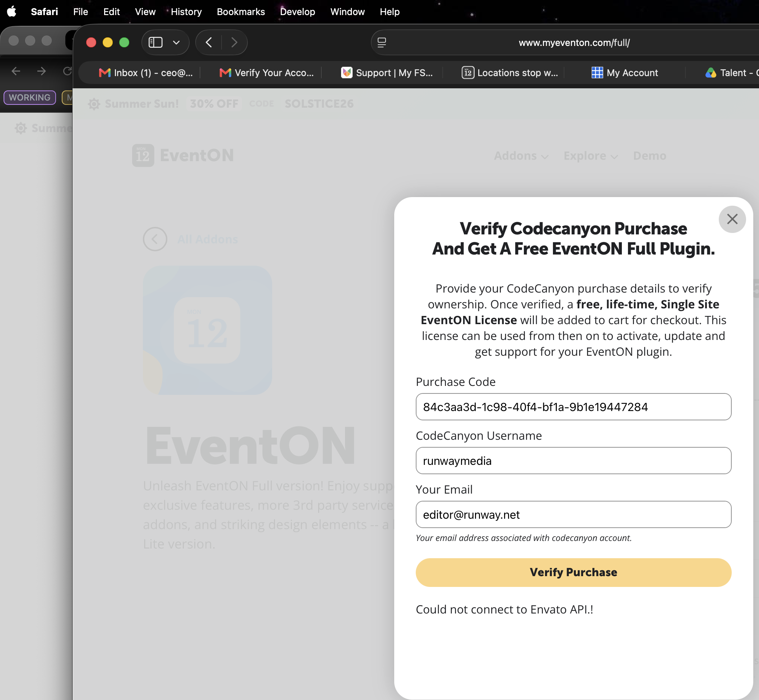Click the back arrow in background browser window
The width and height of the screenshot is (759, 700).
[16, 71]
